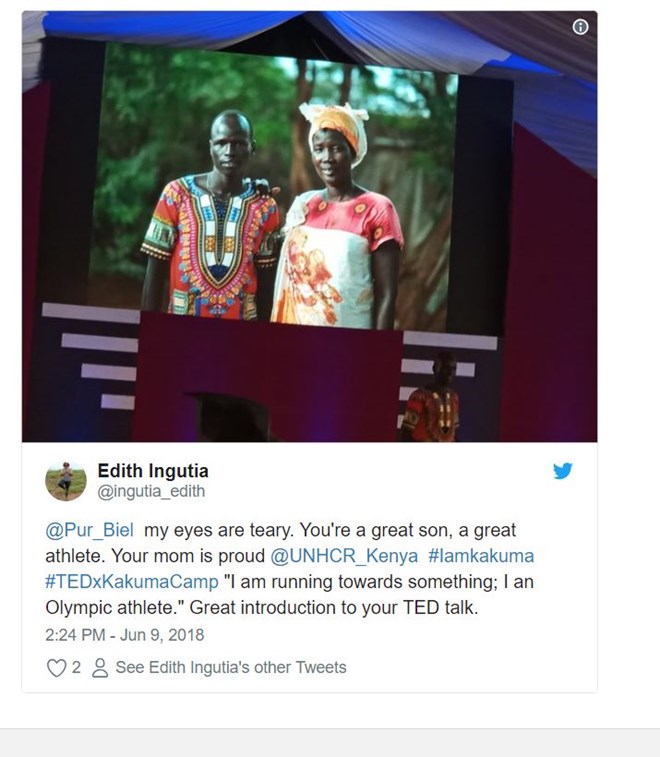
Task: Click See Edith Ingutia's other Tweets
Action: click(231, 668)
